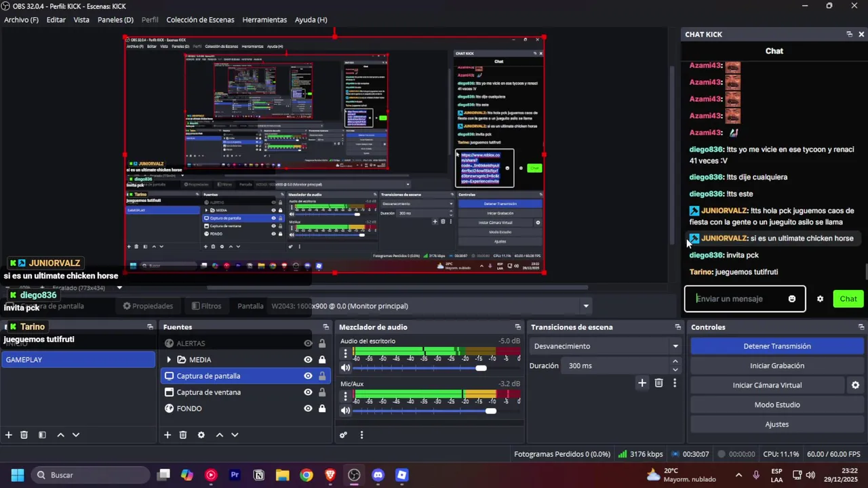
Task: Mute Mic/Aux speaker icon
Action: pos(346,411)
